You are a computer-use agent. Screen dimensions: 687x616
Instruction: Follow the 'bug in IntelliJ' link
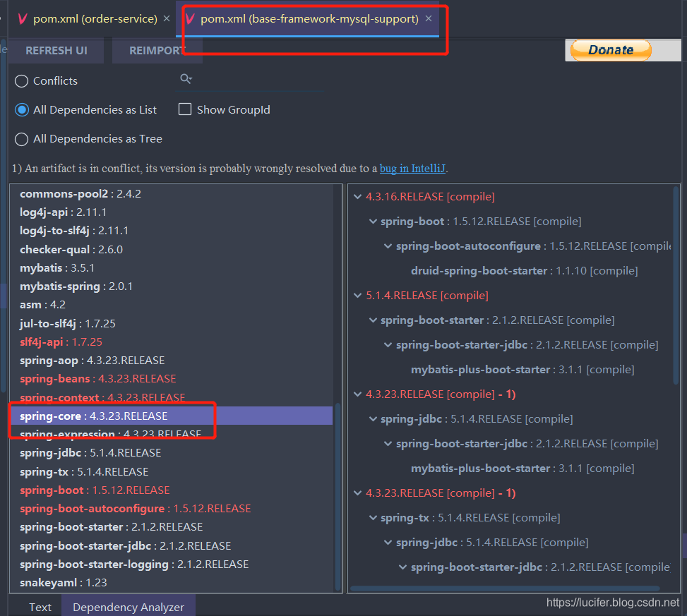pos(413,168)
